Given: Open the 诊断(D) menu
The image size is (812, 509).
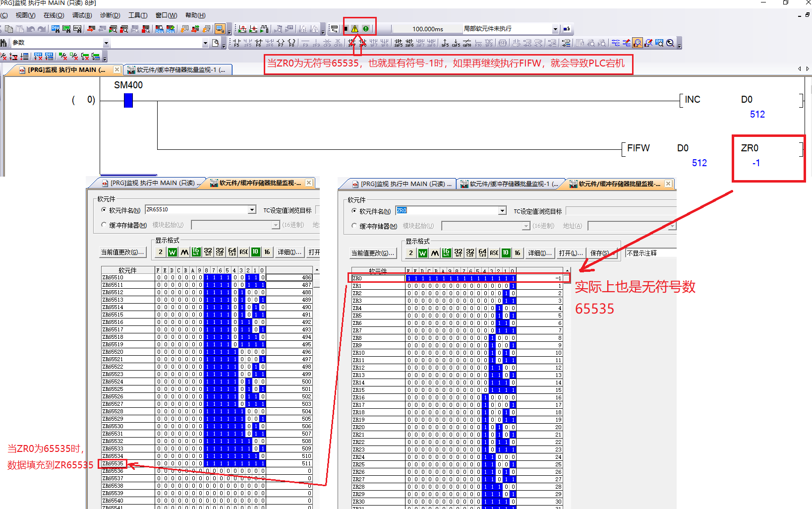Looking at the screenshot, I should [110, 15].
